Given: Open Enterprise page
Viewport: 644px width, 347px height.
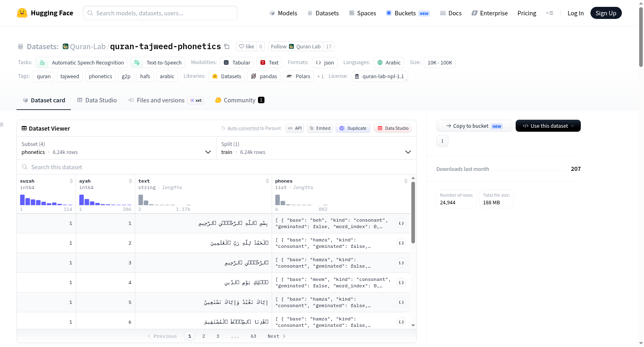Looking at the screenshot, I should [489, 13].
